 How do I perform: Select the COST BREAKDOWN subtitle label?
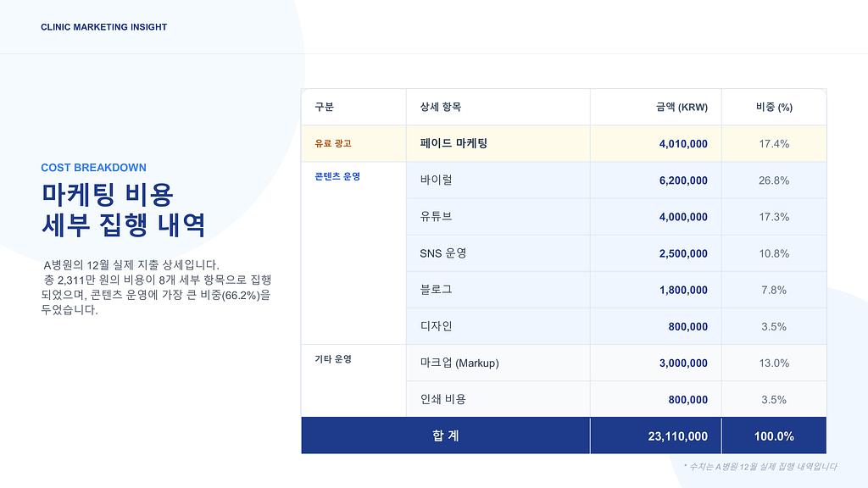[93, 168]
